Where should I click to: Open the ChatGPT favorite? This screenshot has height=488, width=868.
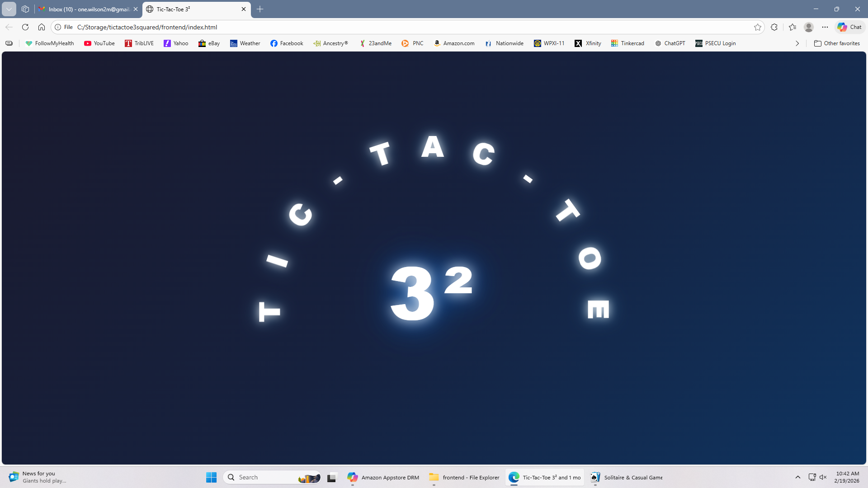click(670, 43)
